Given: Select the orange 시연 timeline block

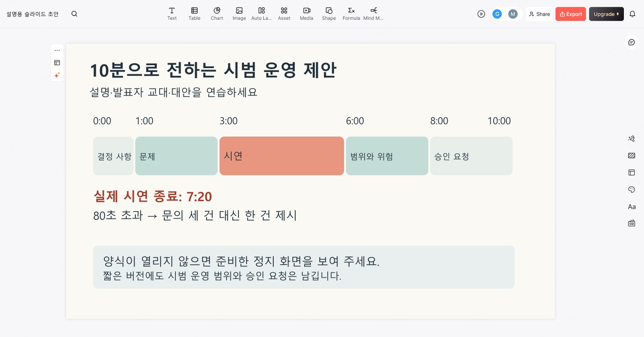Looking at the screenshot, I should [x=282, y=156].
